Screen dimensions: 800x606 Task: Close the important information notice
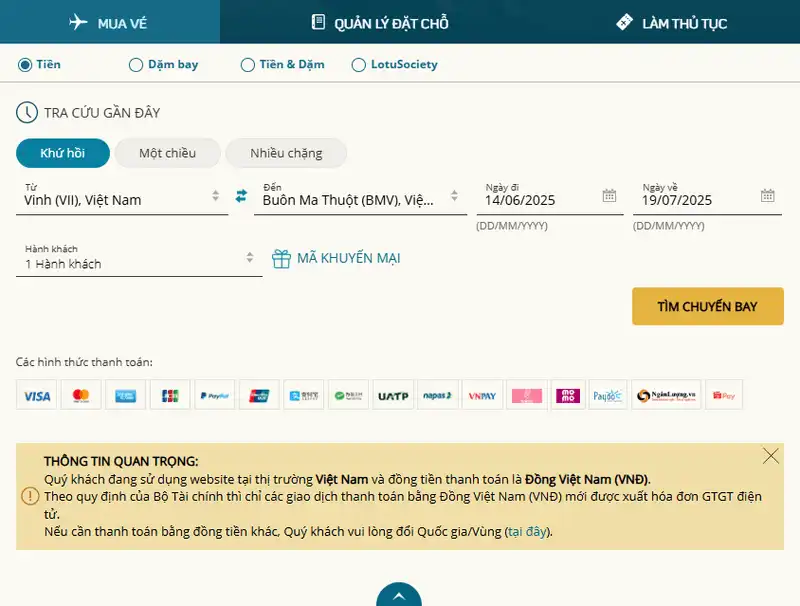coord(770,456)
